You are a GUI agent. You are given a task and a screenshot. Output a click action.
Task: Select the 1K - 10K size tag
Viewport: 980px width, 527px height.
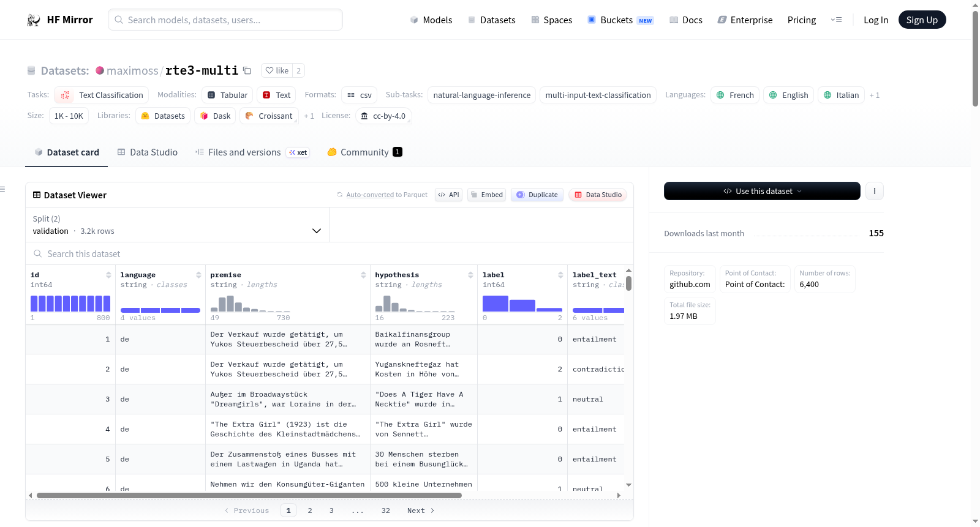click(69, 116)
